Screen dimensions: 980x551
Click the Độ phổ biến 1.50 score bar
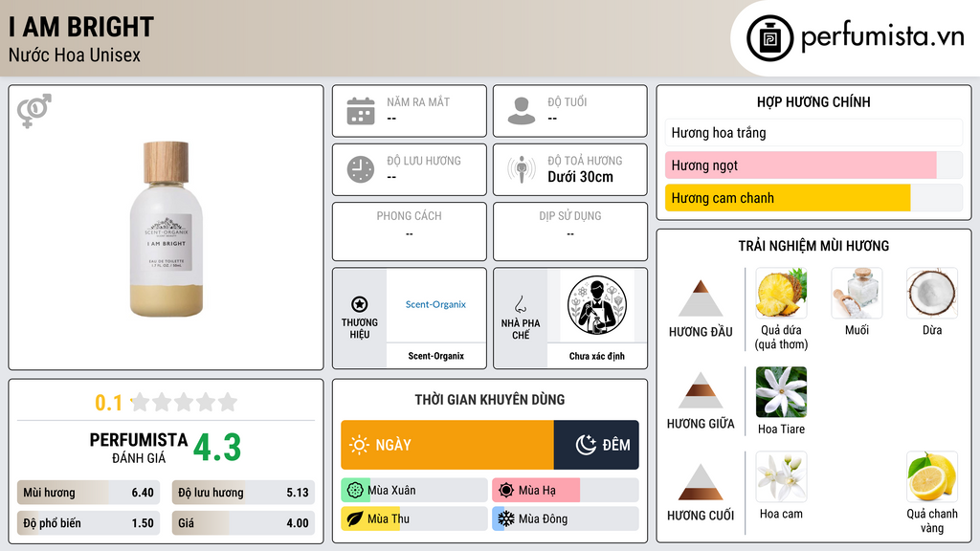pos(89,523)
